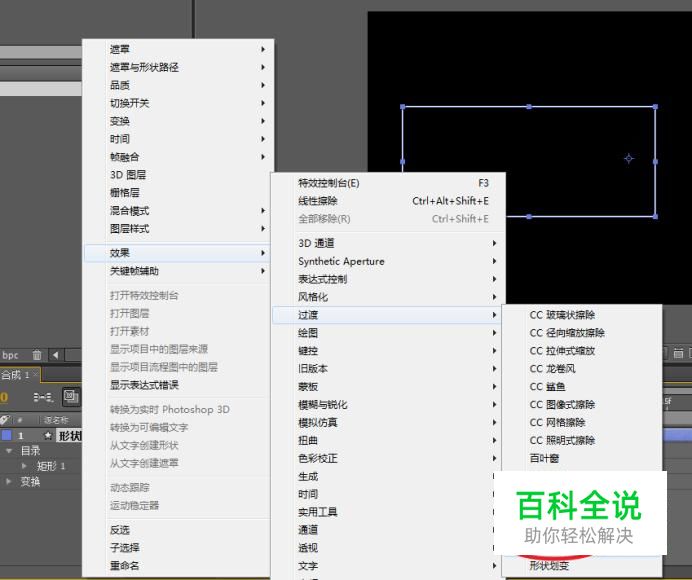The image size is (692, 580).
Task: Open the 模拟仿真 submenu
Action: click(x=388, y=422)
